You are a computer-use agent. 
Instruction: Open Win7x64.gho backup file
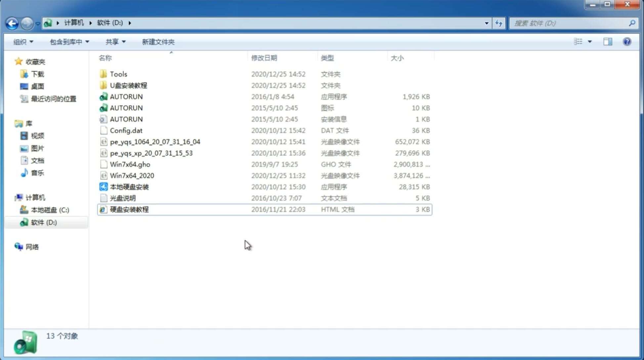[x=130, y=164]
